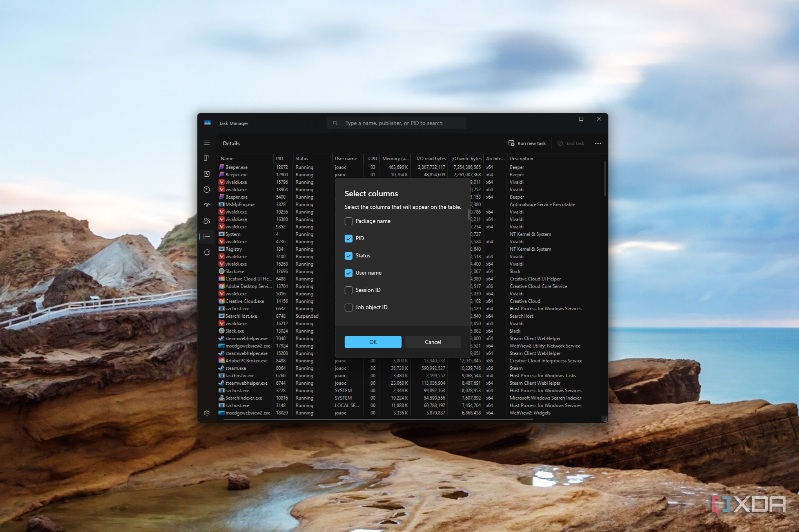The height and width of the screenshot is (532, 799).
Task: Open the Services page icon
Action: tap(207, 252)
